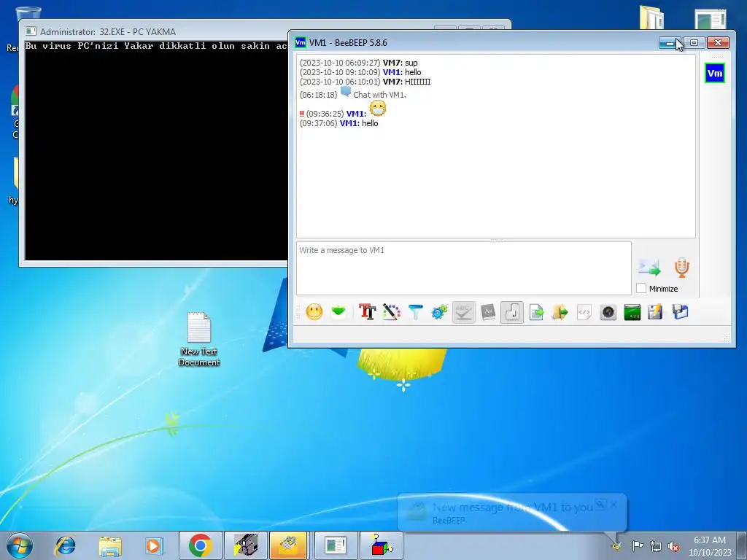Click the green board toolbar icon
The height and width of the screenshot is (560, 747).
pyautogui.click(x=632, y=312)
